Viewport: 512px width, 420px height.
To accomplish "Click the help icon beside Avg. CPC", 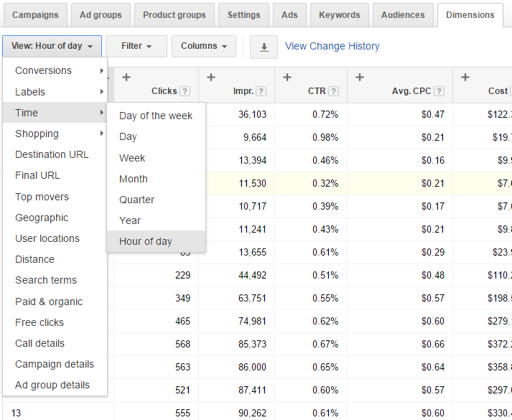I will [x=439, y=91].
